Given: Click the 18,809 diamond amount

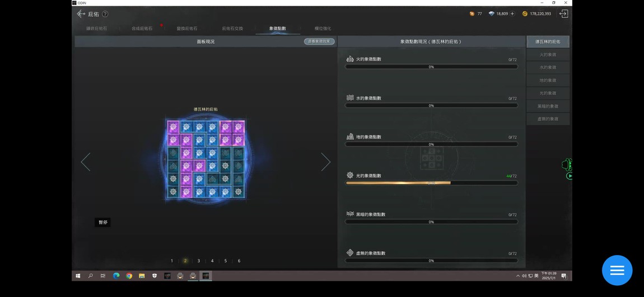Looking at the screenshot, I should coord(502,13).
